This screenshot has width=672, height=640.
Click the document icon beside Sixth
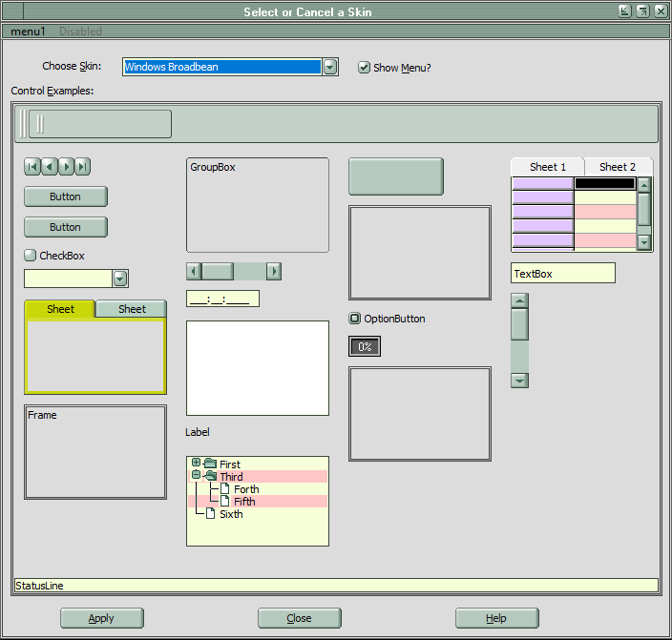[x=211, y=514]
